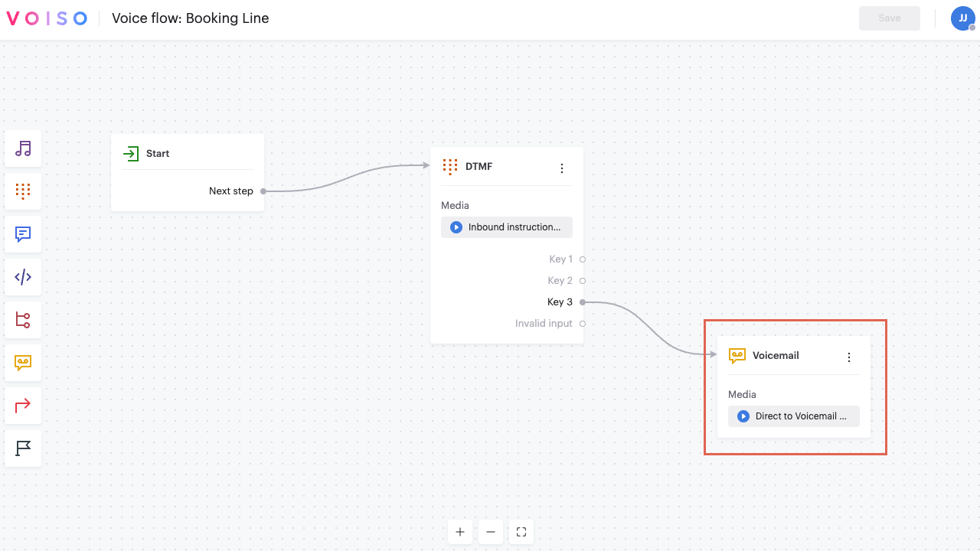This screenshot has width=980, height=551.
Task: Open the DTMF node options menu
Action: coord(562,168)
